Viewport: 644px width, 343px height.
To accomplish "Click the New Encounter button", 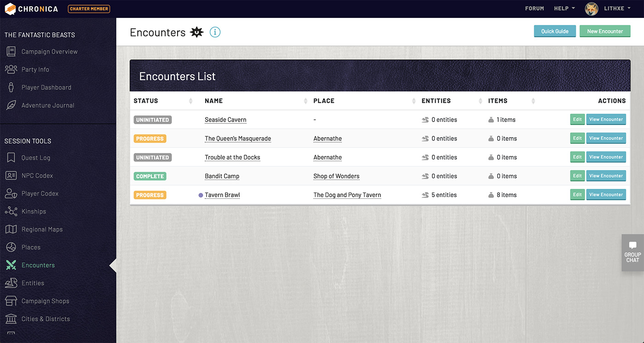I will click(605, 31).
